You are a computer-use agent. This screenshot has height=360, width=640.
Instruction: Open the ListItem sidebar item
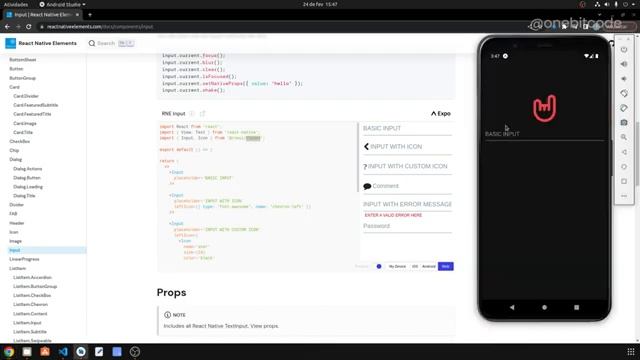pos(18,268)
